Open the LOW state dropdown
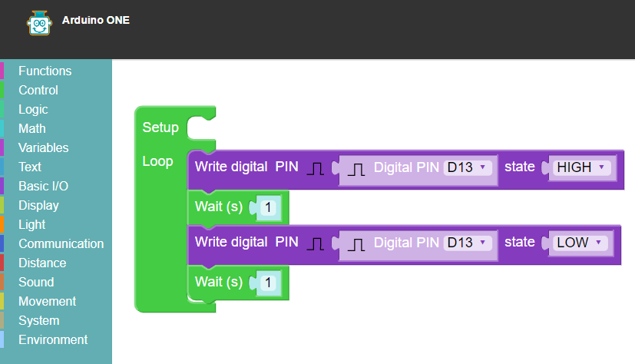 pos(577,243)
